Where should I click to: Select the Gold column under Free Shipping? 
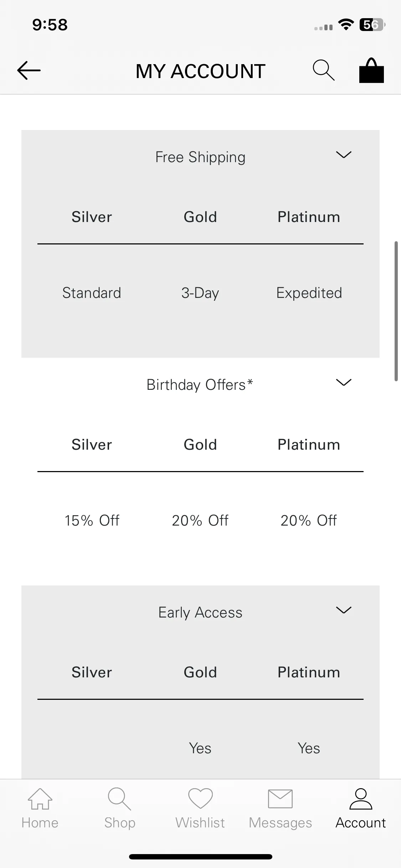tap(200, 217)
